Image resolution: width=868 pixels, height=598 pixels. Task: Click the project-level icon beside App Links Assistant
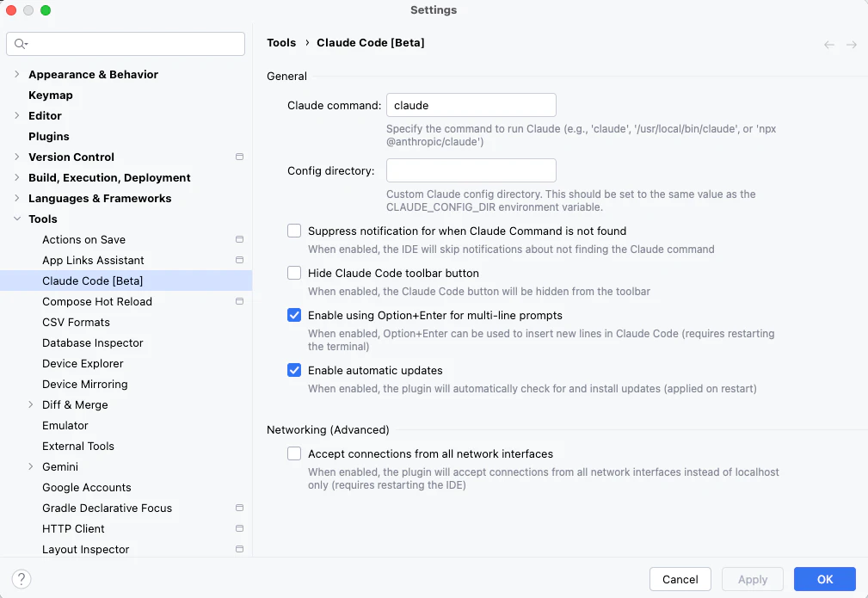pos(240,260)
